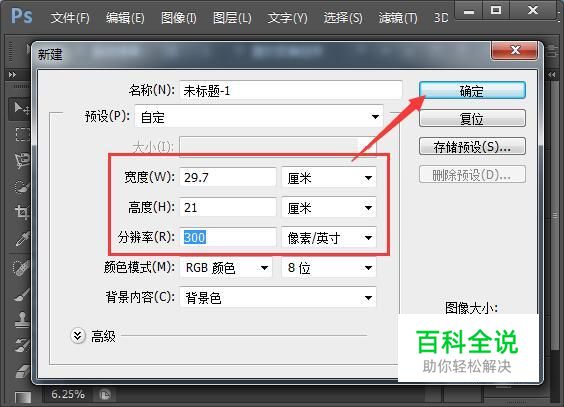The width and height of the screenshot is (564, 407).
Task: Select the Gradient tool
Action: pos(22,398)
